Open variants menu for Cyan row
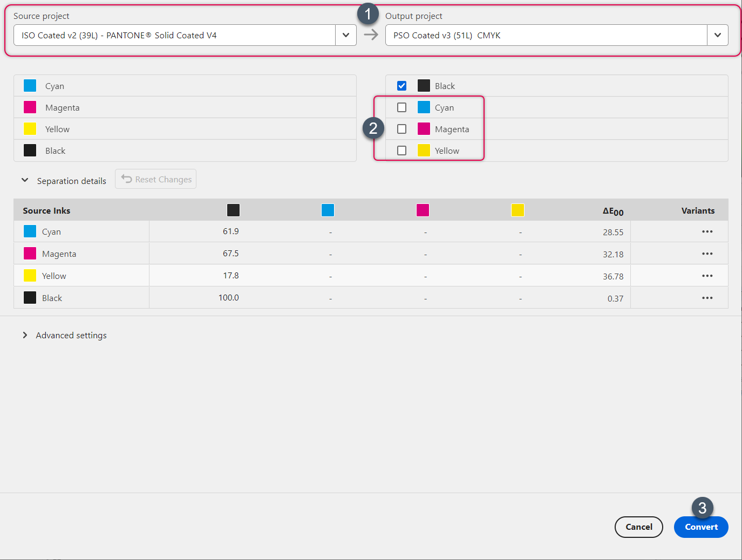The image size is (742, 560). click(x=707, y=231)
